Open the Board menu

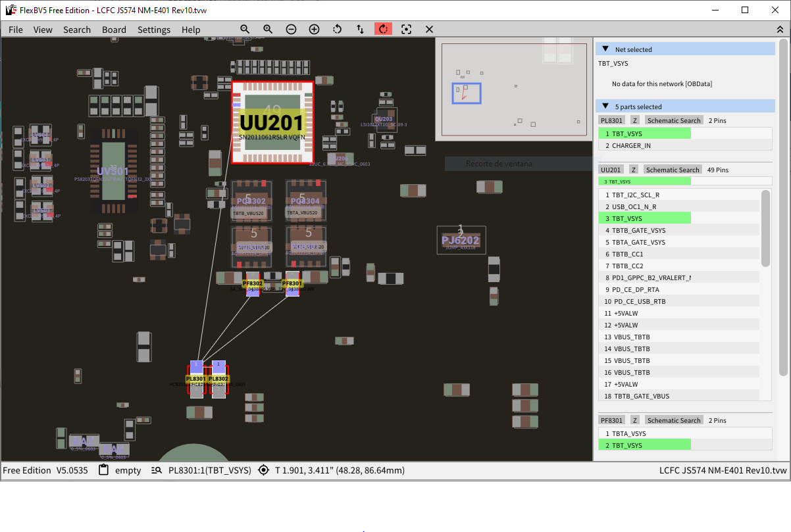(114, 30)
